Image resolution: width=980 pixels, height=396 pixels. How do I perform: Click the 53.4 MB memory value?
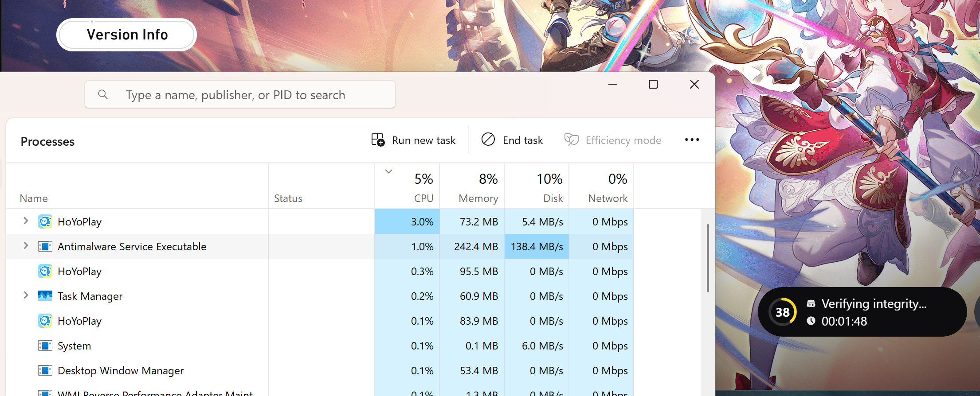coord(479,371)
